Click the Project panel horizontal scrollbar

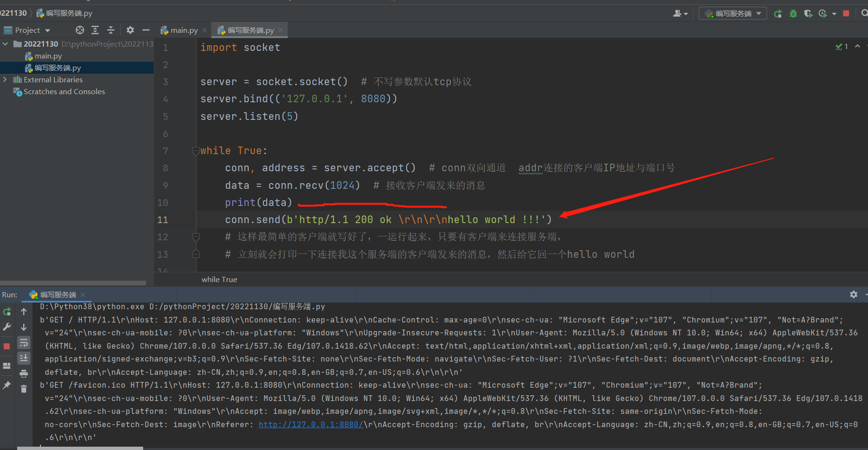click(x=73, y=283)
